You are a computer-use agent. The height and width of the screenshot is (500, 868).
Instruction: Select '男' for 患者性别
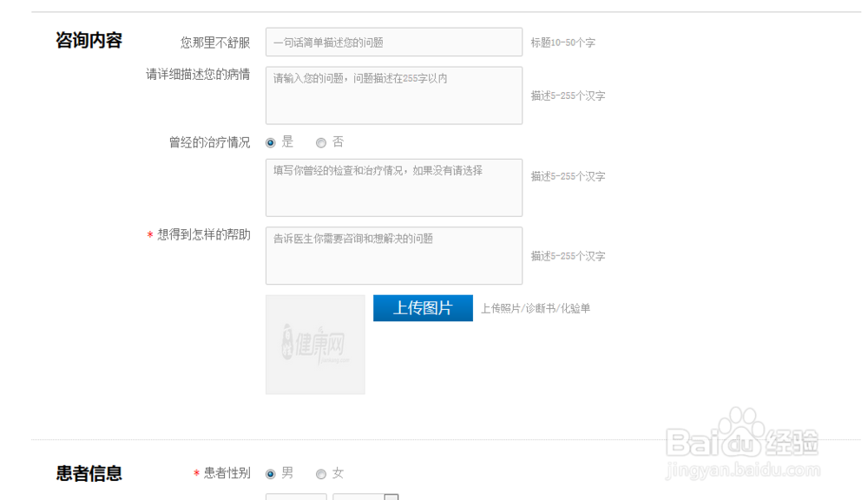[270, 474]
